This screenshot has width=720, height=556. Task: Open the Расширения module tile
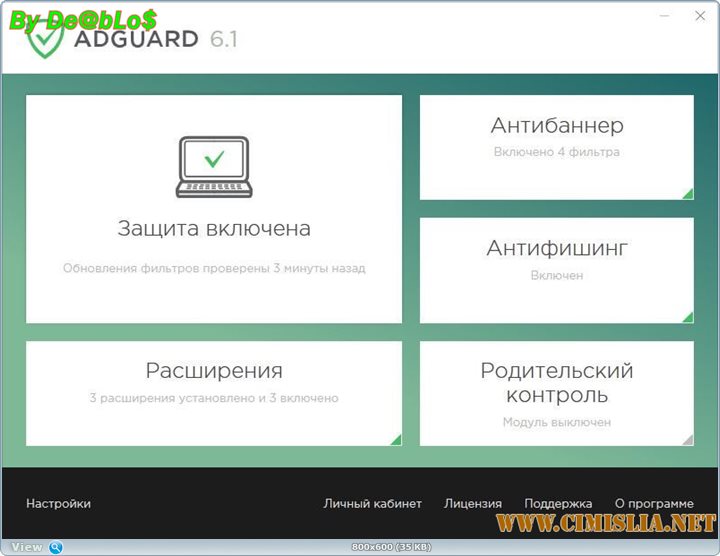[214, 393]
